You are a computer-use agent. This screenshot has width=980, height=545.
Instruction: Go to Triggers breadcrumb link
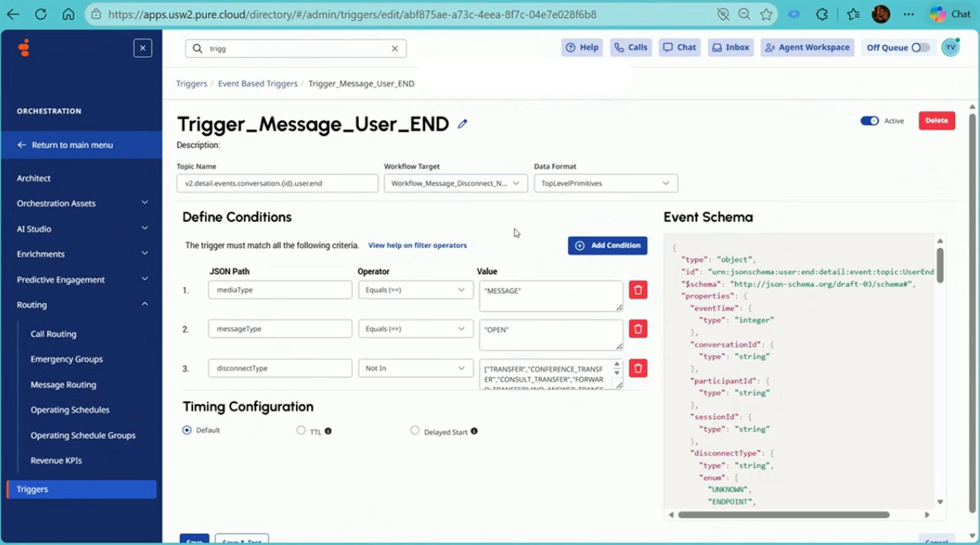(192, 84)
